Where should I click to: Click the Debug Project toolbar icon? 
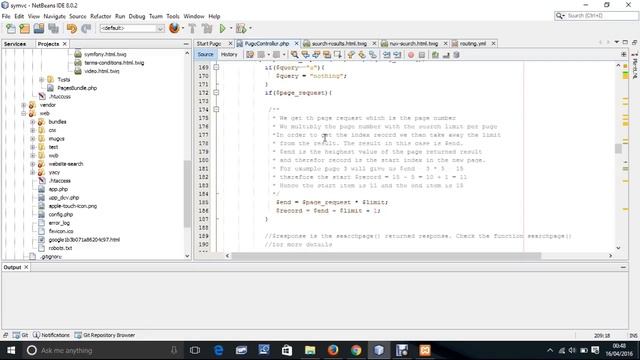pos(241,29)
